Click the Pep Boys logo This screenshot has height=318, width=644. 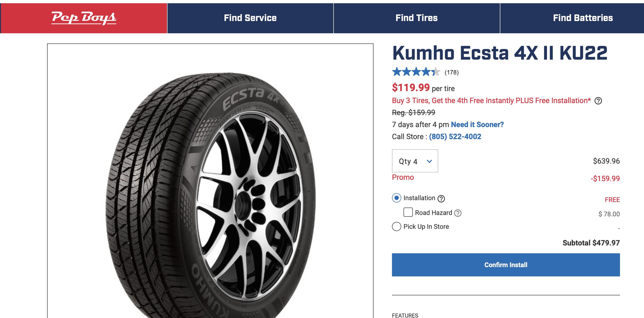point(84,18)
